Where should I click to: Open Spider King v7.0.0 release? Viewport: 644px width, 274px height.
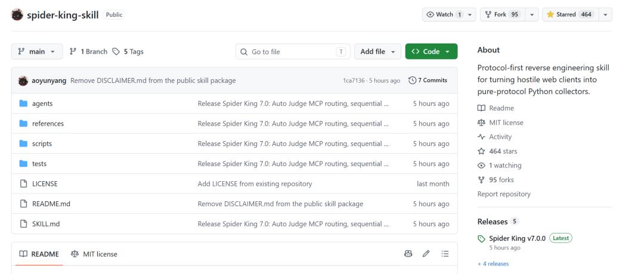pyautogui.click(x=518, y=238)
